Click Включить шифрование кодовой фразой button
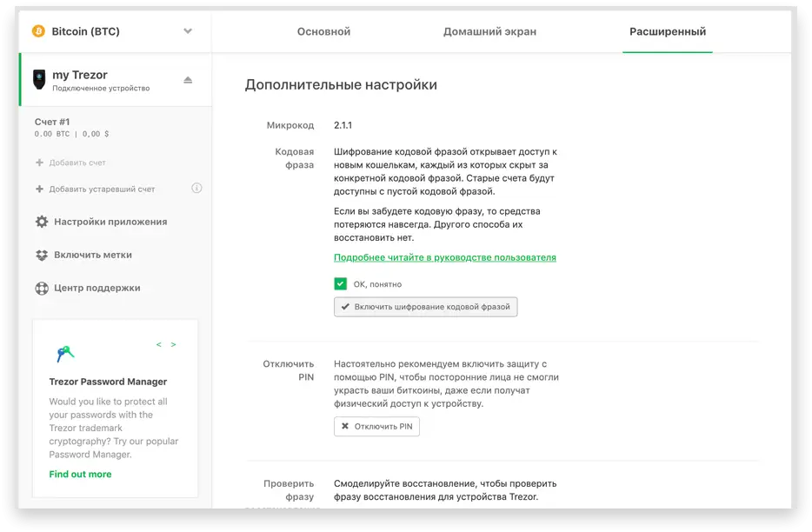This screenshot has width=812, height=532. click(426, 307)
